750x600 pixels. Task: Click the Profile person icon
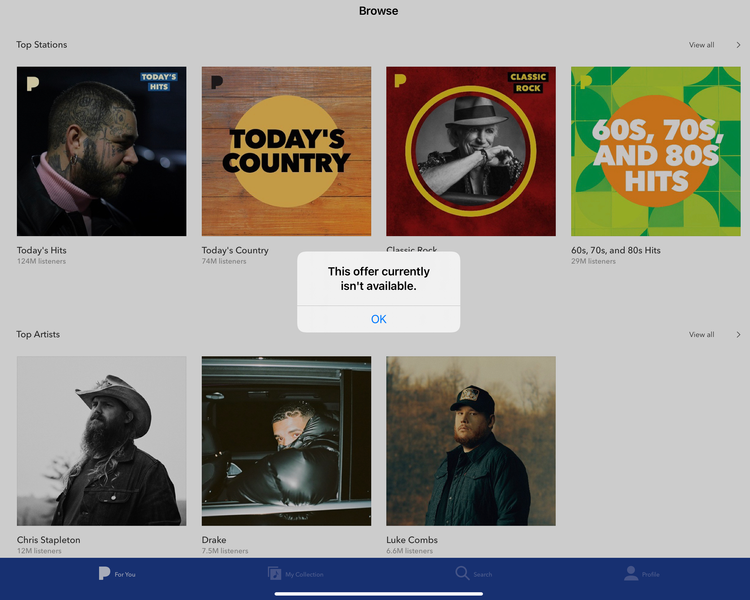pos(631,573)
